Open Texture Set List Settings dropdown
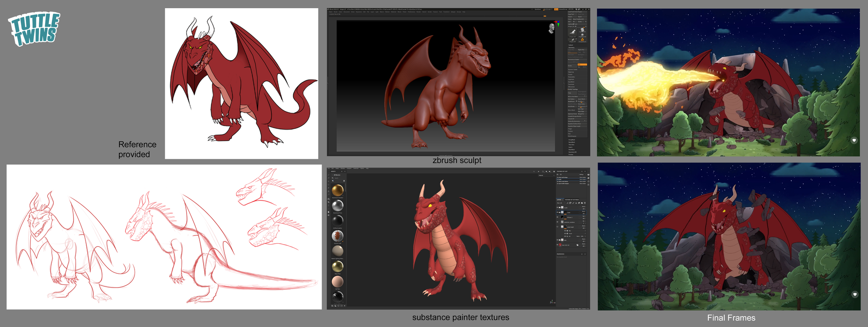This screenshot has height=327, width=868. tap(582, 174)
